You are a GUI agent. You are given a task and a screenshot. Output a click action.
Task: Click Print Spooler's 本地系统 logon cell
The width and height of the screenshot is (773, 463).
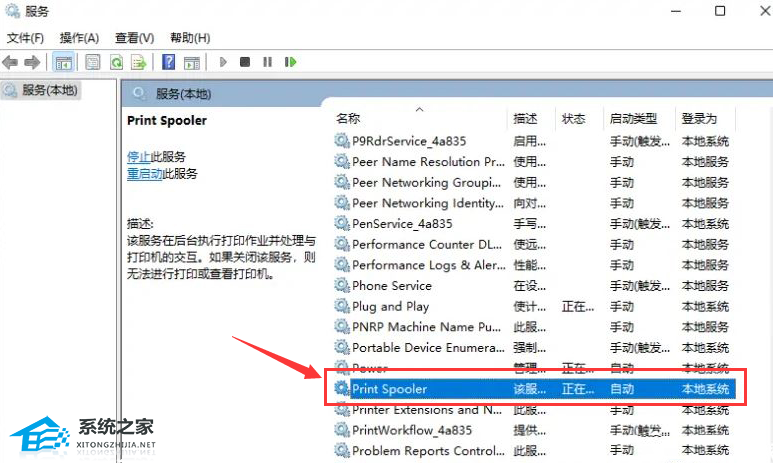tap(705, 389)
